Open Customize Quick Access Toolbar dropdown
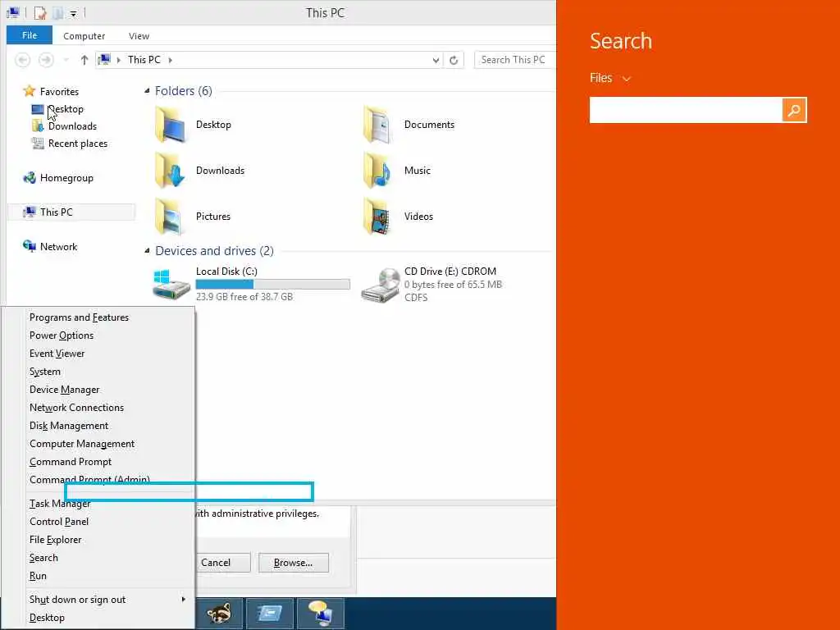This screenshot has width=840, height=630. [73, 13]
